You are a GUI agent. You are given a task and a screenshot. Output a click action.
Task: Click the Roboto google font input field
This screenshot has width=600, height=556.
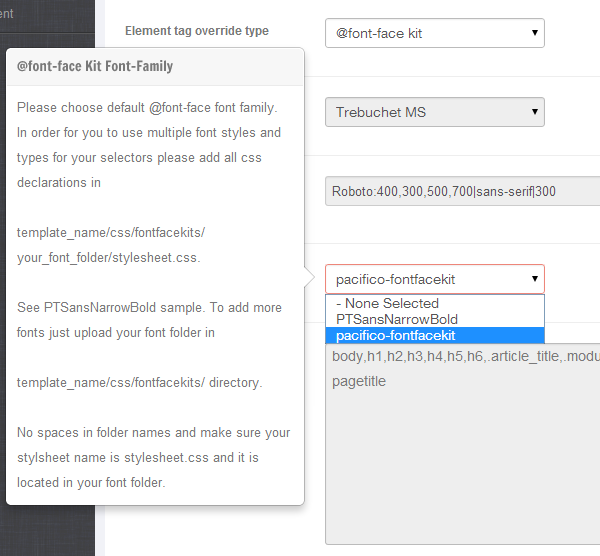463,191
